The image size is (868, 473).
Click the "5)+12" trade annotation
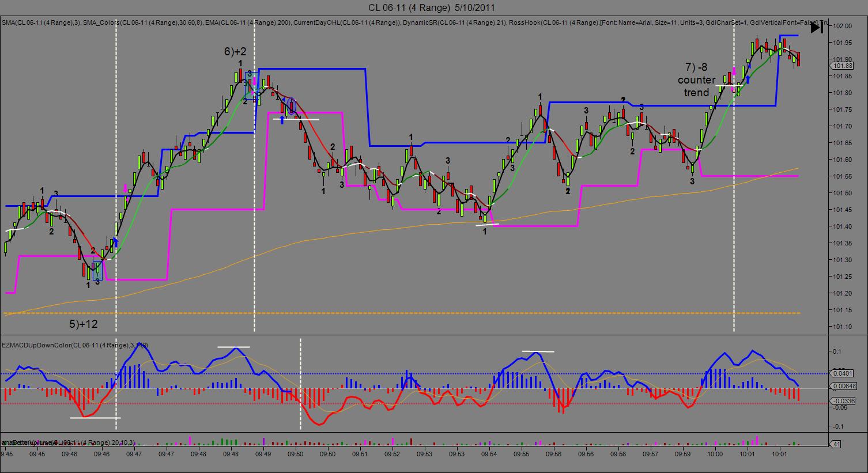pyautogui.click(x=84, y=324)
